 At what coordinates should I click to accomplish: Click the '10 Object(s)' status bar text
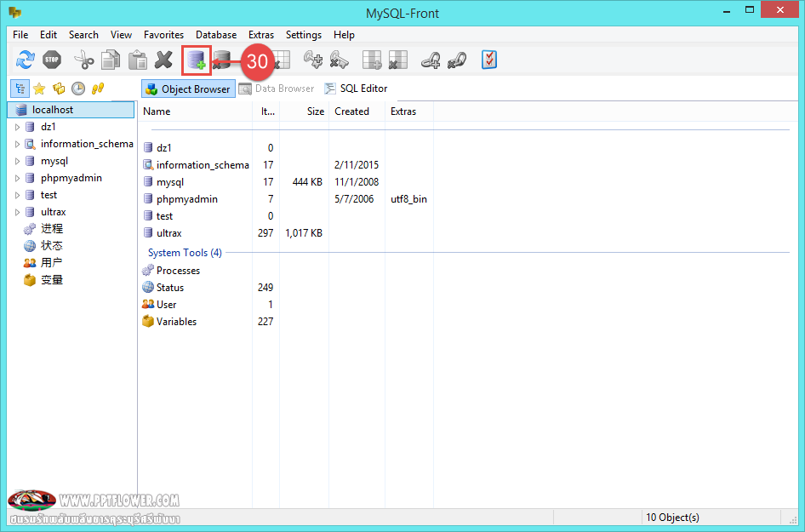[x=672, y=518]
